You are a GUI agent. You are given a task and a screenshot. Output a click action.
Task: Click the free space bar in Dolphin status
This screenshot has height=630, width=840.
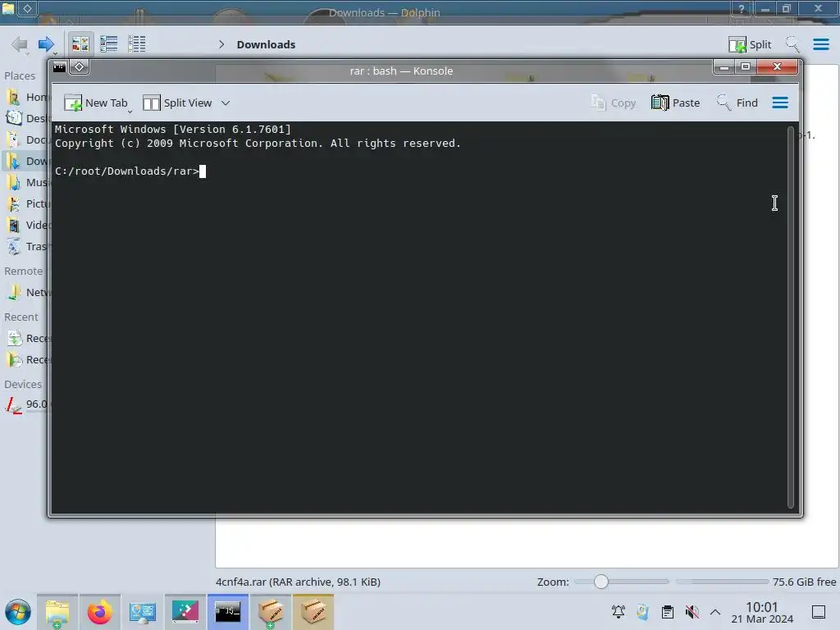coord(722,582)
